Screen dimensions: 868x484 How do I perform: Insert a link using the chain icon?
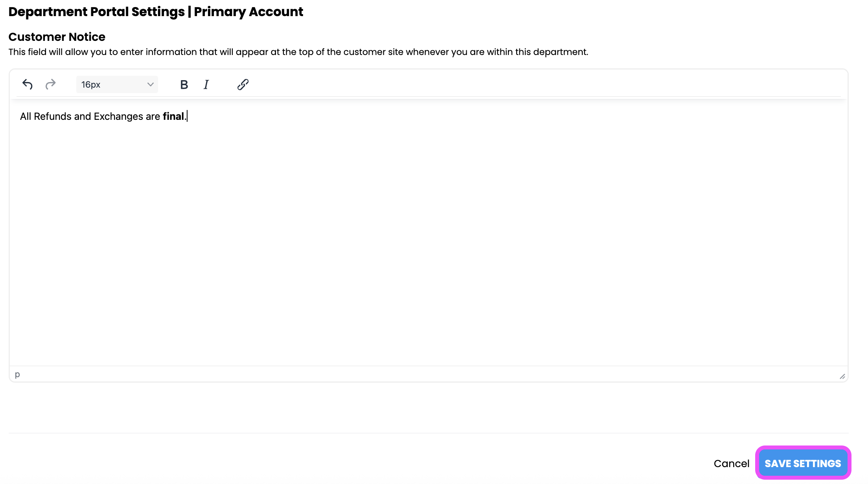243,84
